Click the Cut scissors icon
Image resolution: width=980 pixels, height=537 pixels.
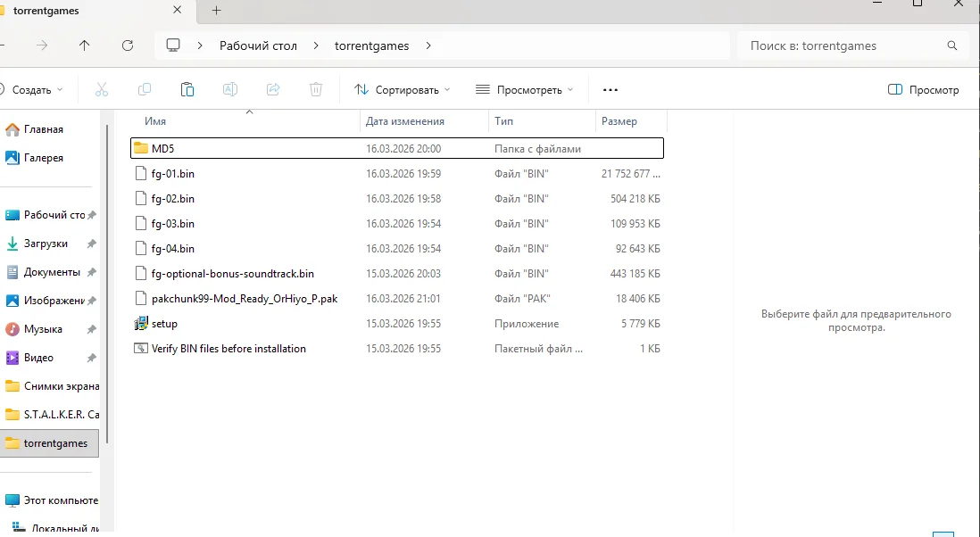click(101, 89)
